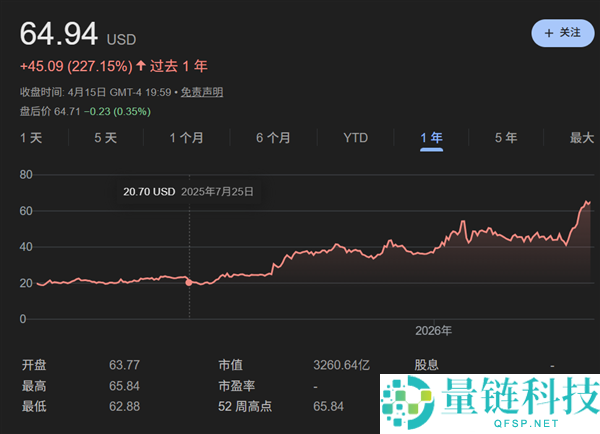Click the red up-arrow icon beside 227.15%
Image resolution: width=600 pixels, height=434 pixels.
(140, 66)
